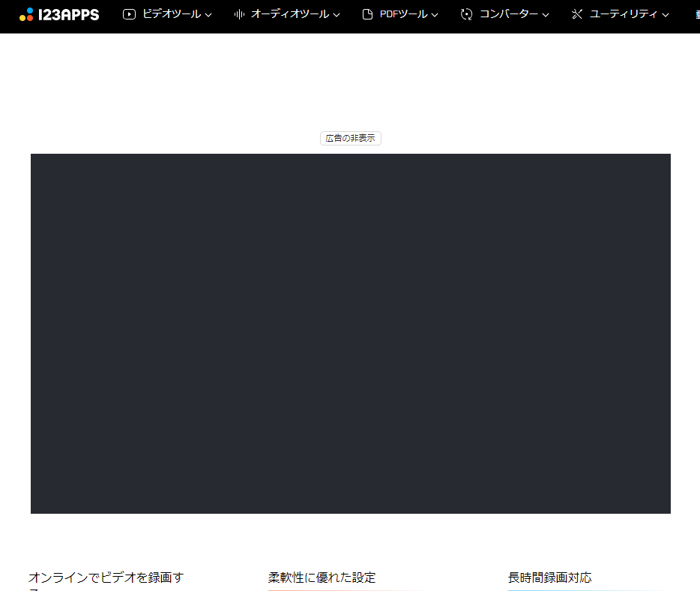Select the コンバーター menu item
Viewport: 700px width, 591px height.
(x=510, y=13)
